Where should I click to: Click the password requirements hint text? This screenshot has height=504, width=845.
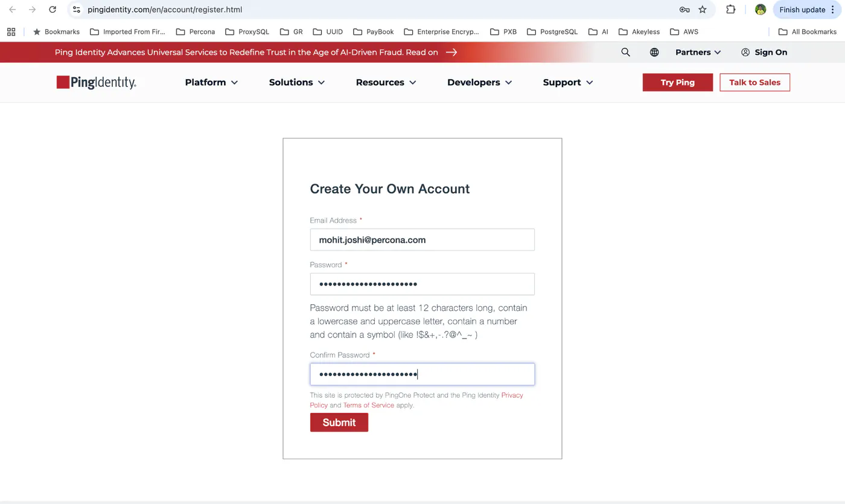pos(419,321)
